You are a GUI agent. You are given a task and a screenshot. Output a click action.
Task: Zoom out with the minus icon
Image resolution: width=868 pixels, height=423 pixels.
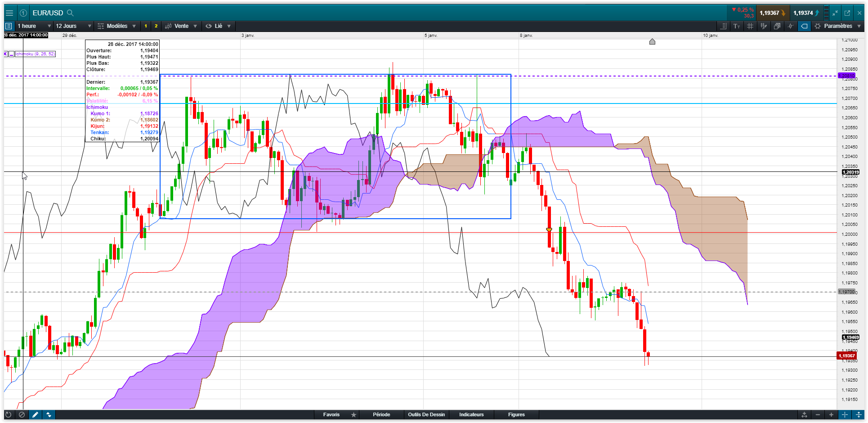818,415
